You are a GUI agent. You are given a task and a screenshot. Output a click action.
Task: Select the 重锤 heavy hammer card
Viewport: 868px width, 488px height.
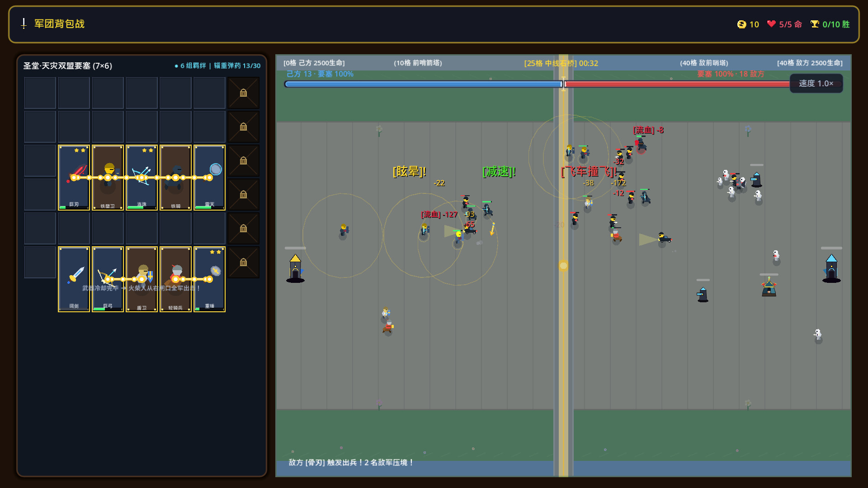coord(209,279)
